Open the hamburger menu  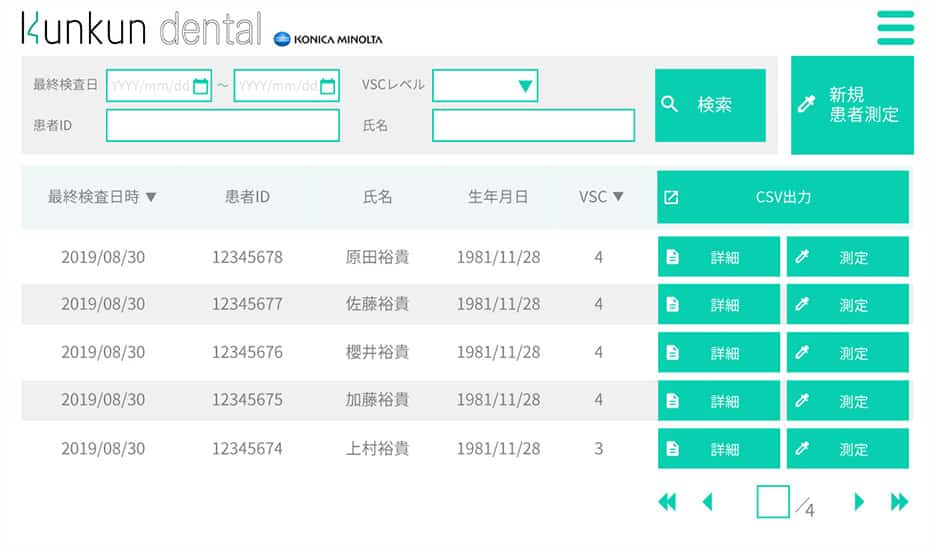pos(894,28)
